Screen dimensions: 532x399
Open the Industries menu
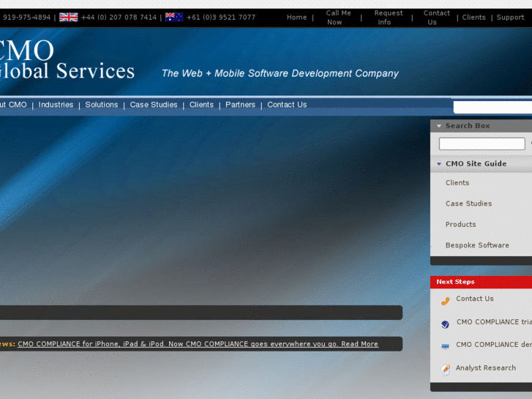click(x=56, y=105)
